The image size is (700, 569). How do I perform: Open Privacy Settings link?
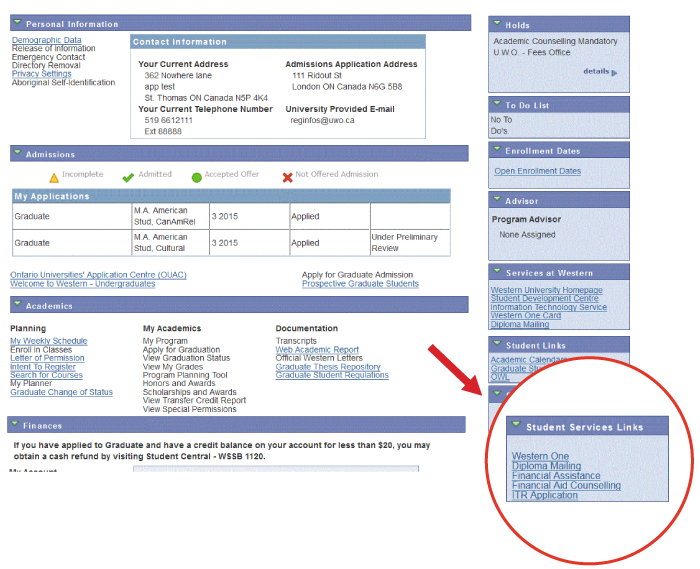(x=42, y=74)
